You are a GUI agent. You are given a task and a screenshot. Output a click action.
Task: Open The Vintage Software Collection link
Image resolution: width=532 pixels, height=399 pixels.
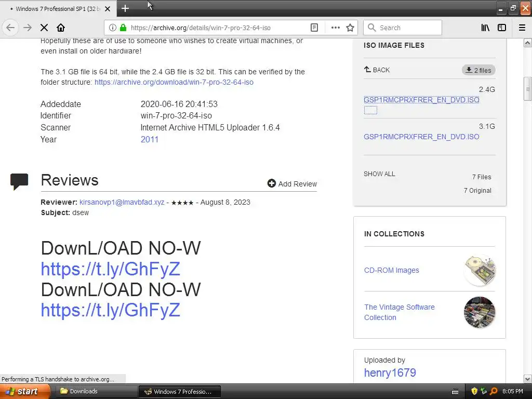400,312
